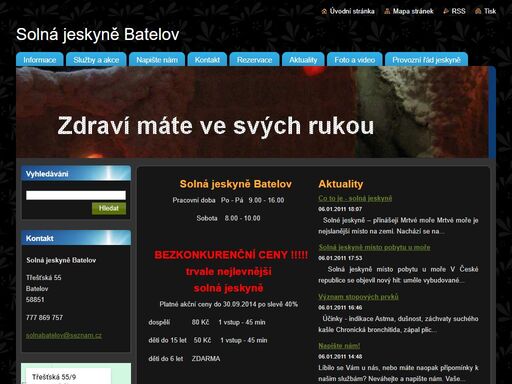Open the Solná jeskyně místo pobytu u moře link
Screen dimensions: 512x384
(x=374, y=247)
